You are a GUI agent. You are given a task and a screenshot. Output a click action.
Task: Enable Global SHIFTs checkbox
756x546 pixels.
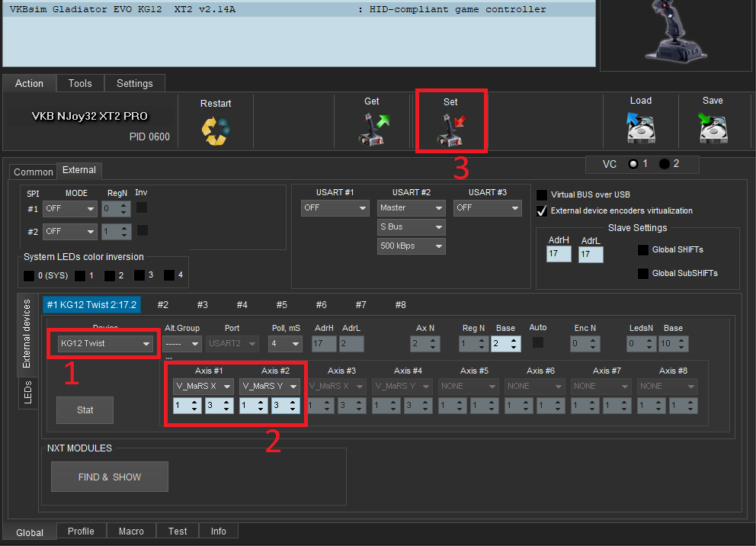(x=643, y=249)
